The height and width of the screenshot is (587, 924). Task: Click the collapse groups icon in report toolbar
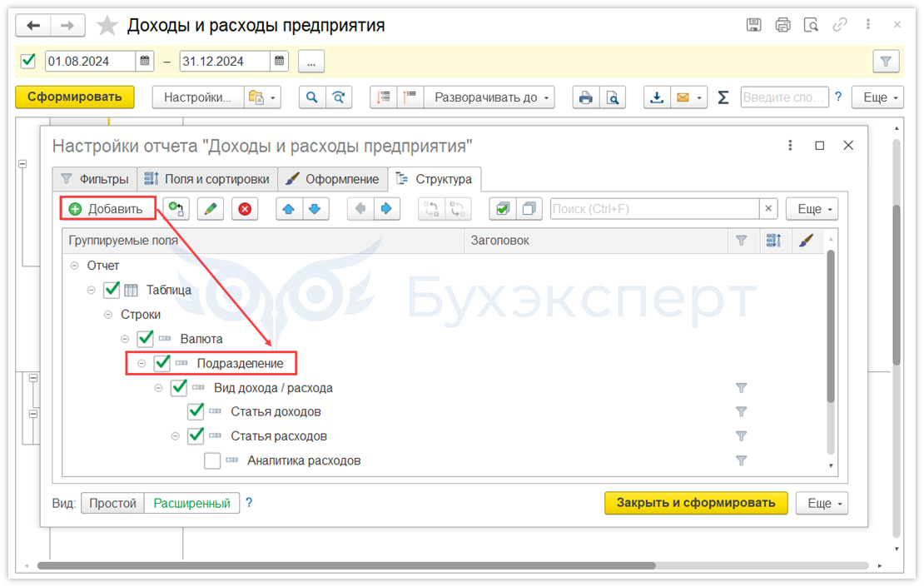tap(384, 97)
